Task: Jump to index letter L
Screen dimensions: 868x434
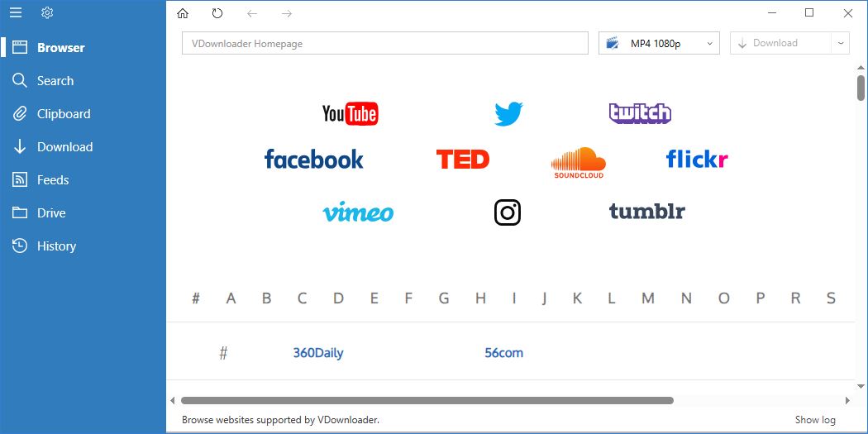Action: coord(611,298)
